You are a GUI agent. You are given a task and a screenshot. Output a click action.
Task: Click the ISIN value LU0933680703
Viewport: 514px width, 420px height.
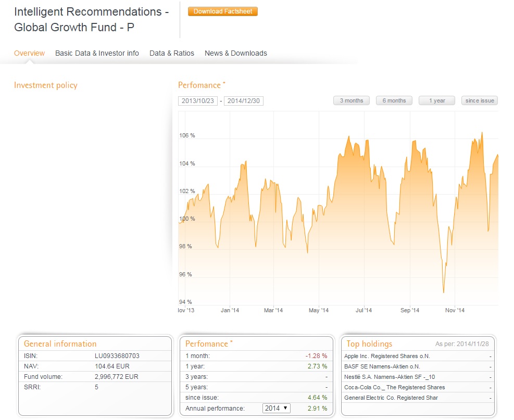(x=116, y=356)
